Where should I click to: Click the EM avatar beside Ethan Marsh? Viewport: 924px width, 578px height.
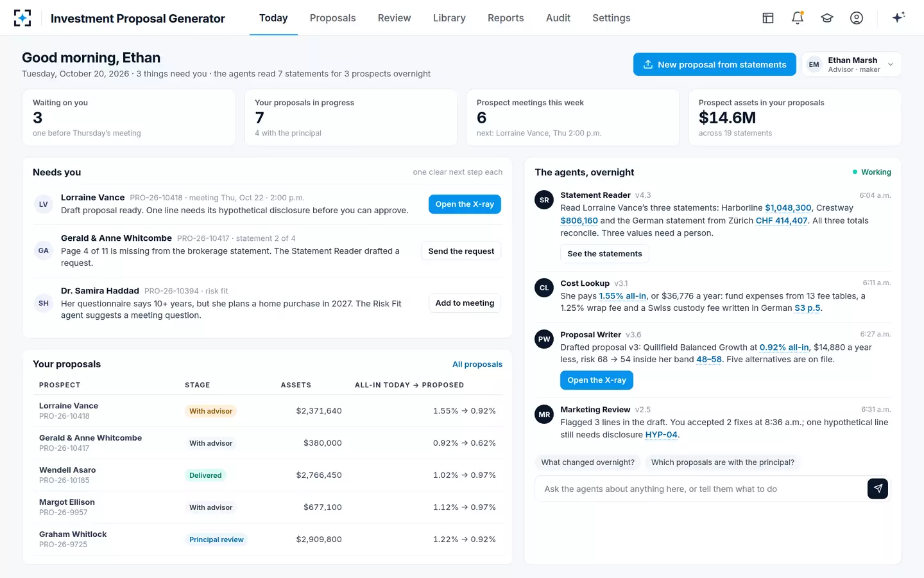[814, 64]
